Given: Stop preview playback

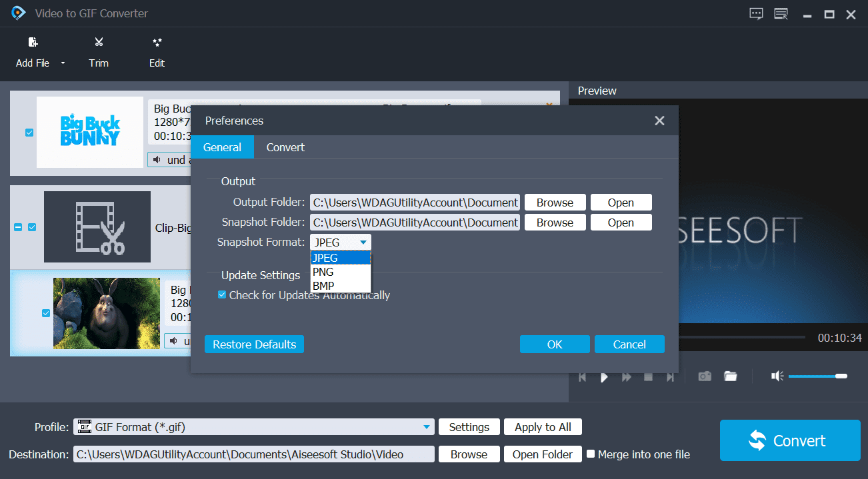Looking at the screenshot, I should 648,377.
